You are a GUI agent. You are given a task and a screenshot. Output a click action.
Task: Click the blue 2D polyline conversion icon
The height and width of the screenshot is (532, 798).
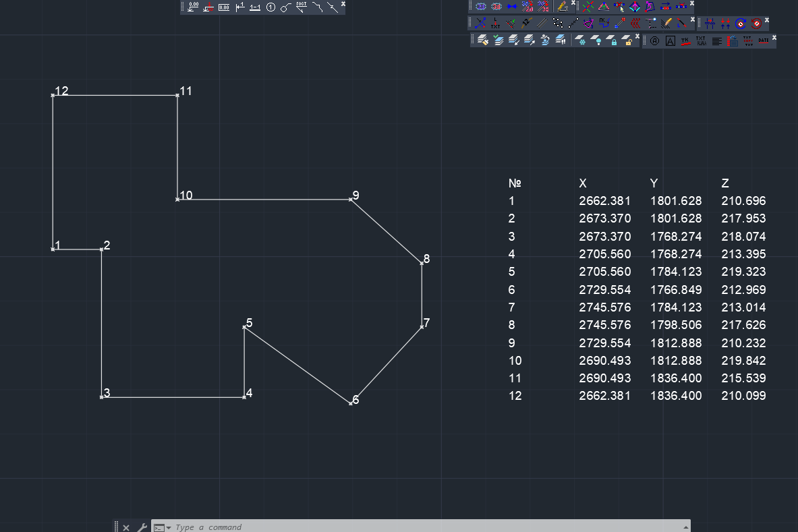point(480,7)
